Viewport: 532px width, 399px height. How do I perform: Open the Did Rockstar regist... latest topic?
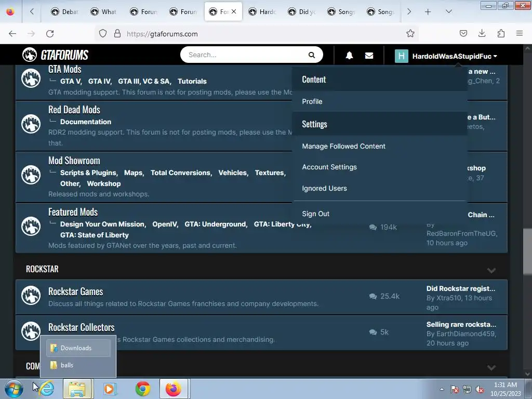pyautogui.click(x=461, y=288)
